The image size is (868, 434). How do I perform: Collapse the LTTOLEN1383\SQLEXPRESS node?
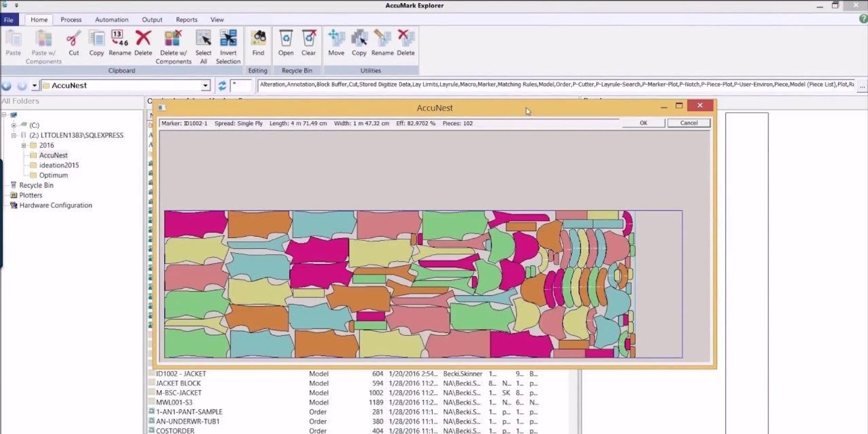point(14,135)
